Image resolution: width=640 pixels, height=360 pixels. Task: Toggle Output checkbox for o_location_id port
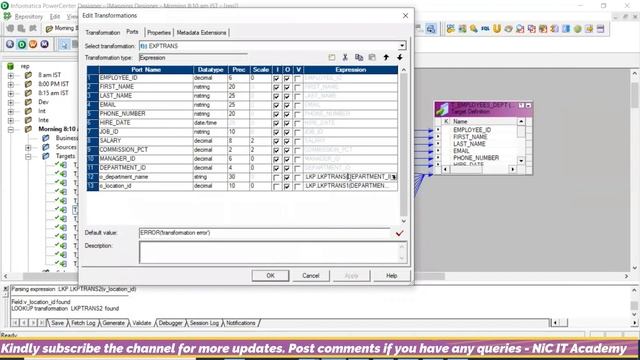pos(287,186)
